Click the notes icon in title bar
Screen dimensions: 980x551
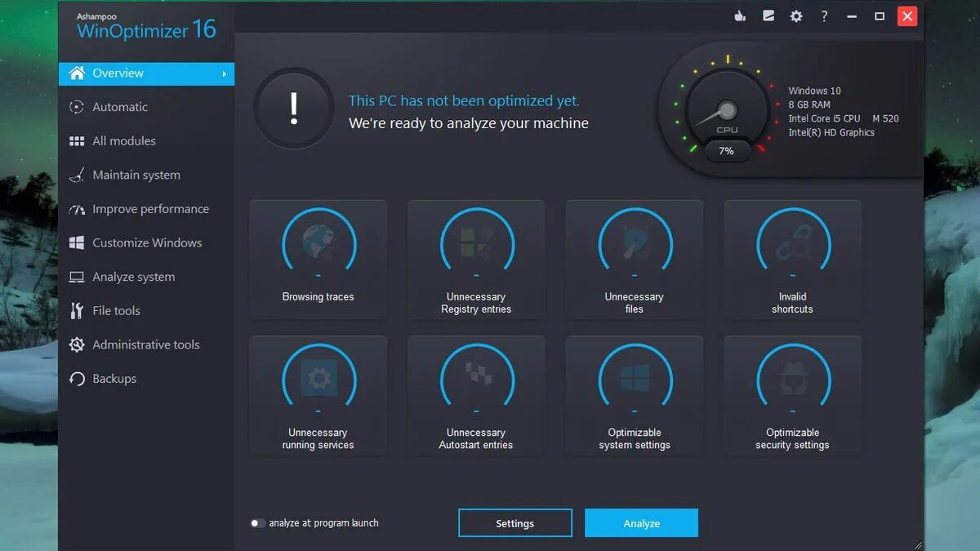768,16
